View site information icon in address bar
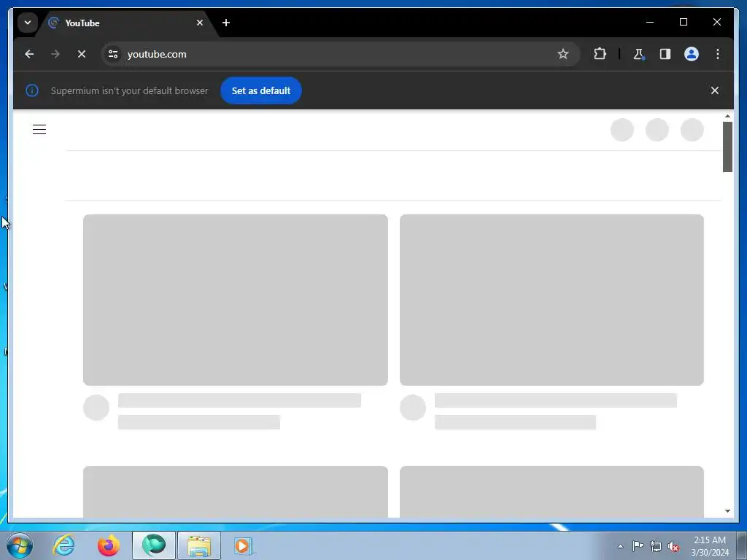Screen dimensions: 747x560 (x=113, y=54)
